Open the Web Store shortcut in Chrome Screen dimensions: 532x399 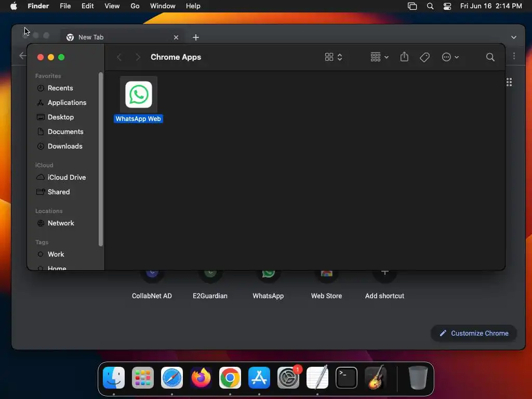point(326,284)
